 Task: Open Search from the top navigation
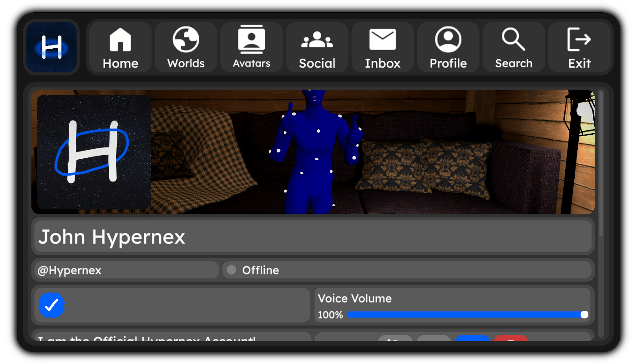(513, 48)
